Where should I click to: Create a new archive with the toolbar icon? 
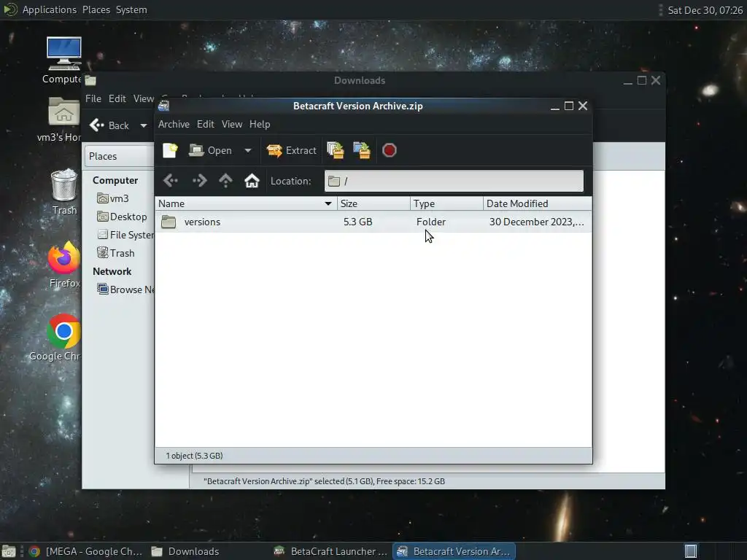(170, 150)
